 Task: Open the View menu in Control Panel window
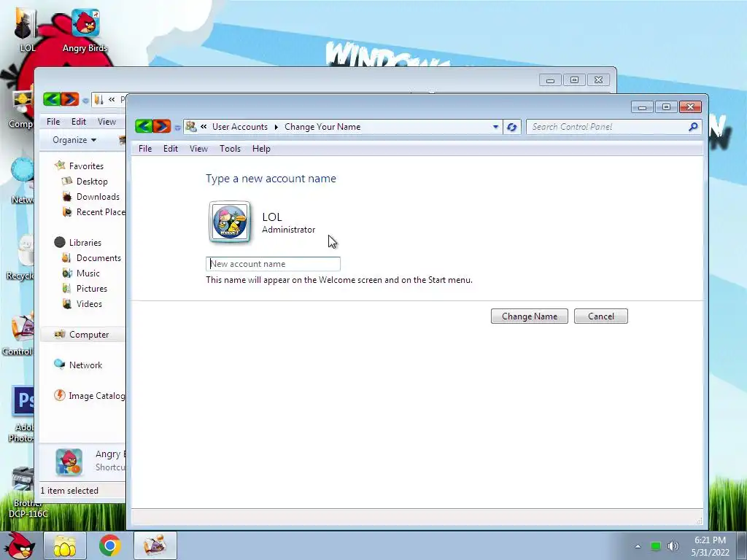tap(198, 149)
